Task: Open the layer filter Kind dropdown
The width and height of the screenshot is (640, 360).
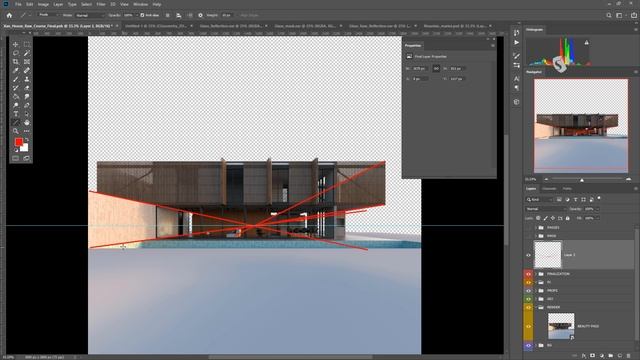Action: (x=539, y=199)
